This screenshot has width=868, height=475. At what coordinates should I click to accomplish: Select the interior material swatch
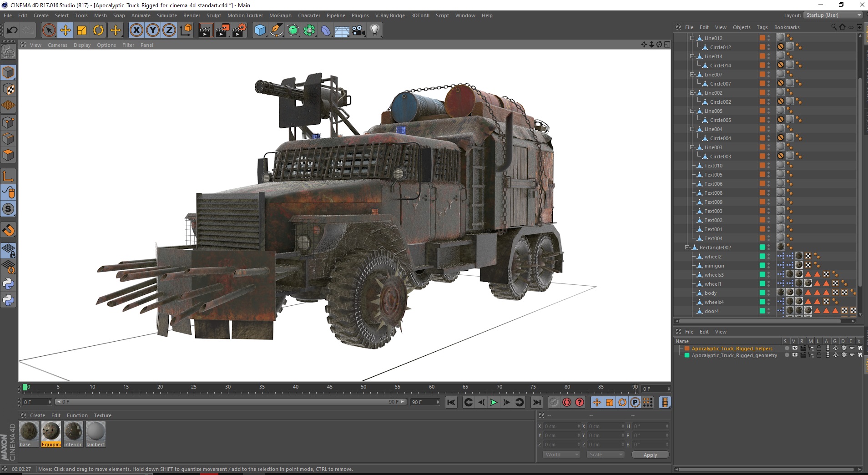tap(73, 435)
